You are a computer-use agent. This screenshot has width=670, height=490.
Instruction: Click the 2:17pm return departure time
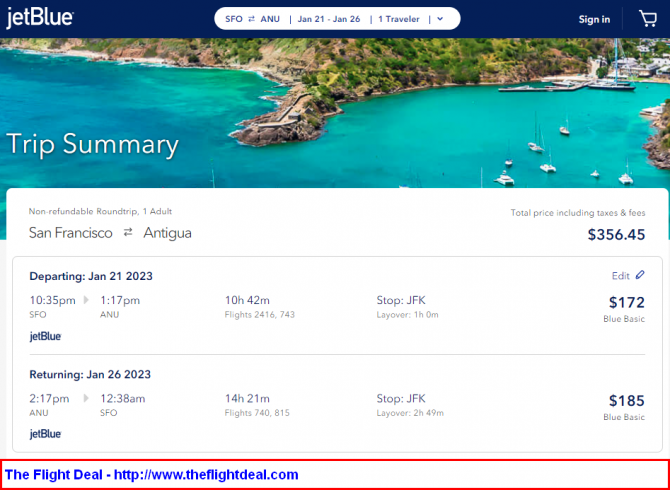pos(49,399)
